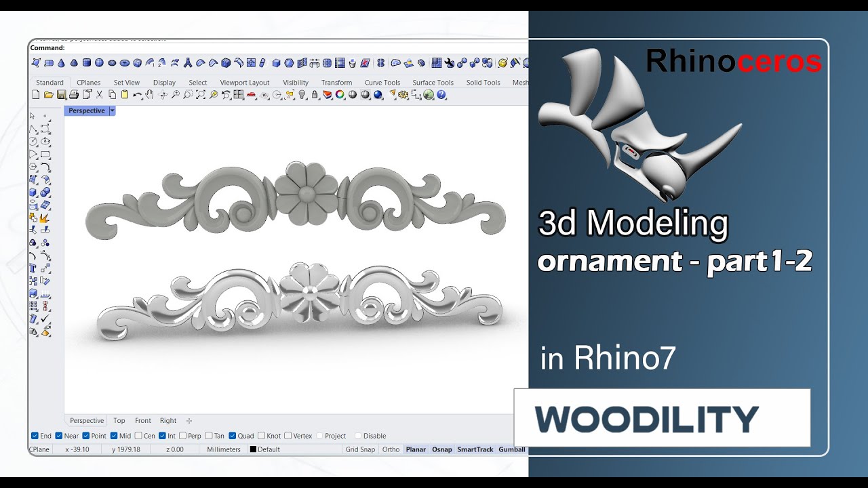Open the CPlanes toolbar tab
This screenshot has width=868, height=488.
point(88,83)
